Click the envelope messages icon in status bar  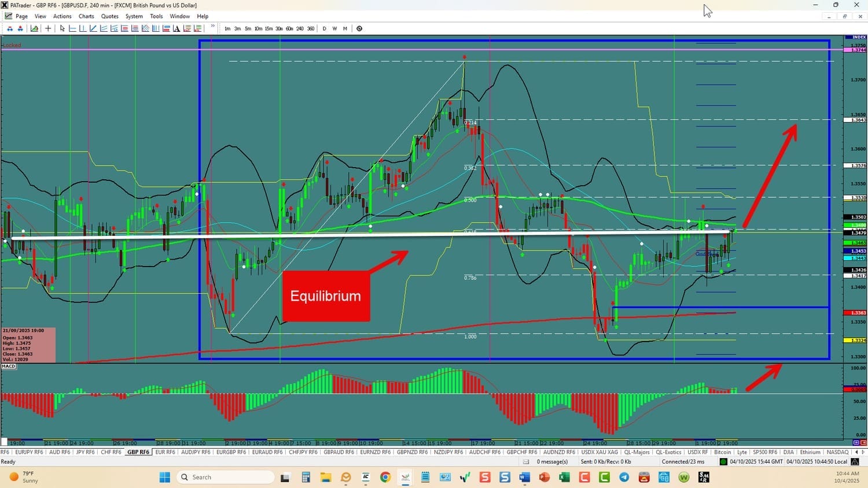[x=526, y=461]
